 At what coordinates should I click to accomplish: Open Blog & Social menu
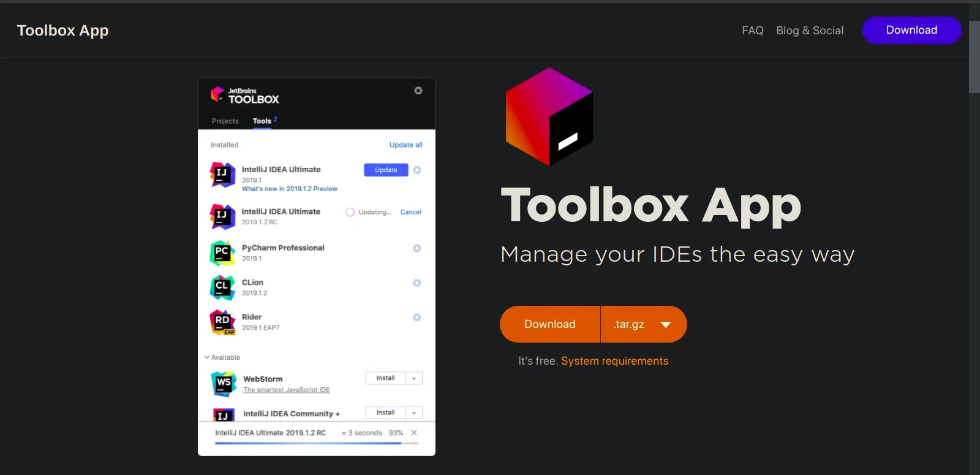[x=810, y=30]
